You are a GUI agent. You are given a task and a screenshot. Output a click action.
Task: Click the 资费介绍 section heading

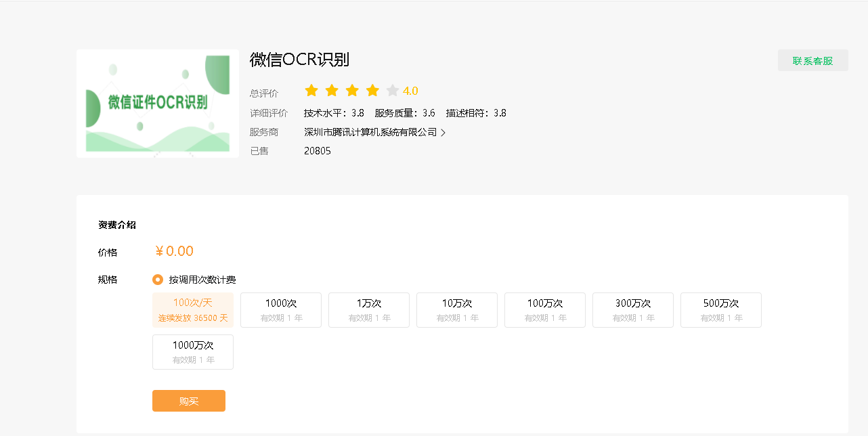(117, 225)
